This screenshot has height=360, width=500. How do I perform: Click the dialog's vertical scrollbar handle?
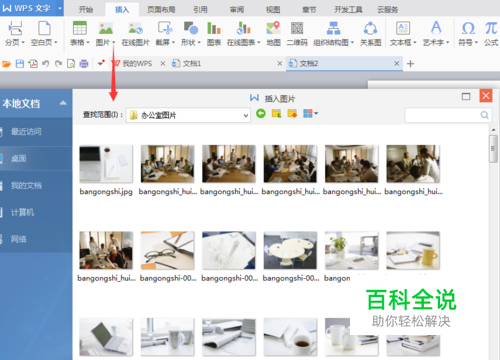(493, 148)
